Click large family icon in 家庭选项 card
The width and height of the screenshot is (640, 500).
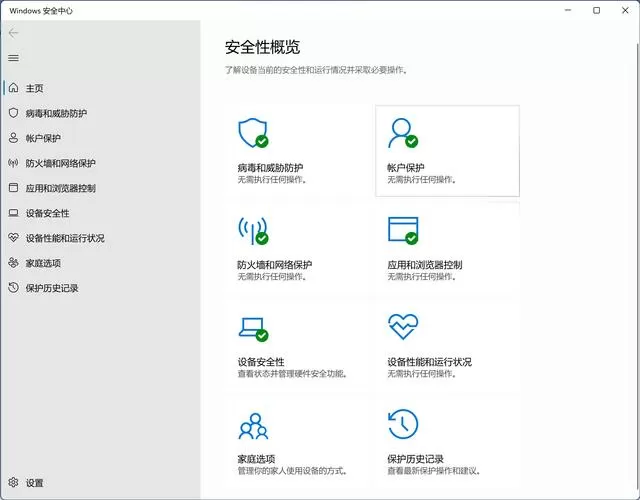[x=253, y=426]
